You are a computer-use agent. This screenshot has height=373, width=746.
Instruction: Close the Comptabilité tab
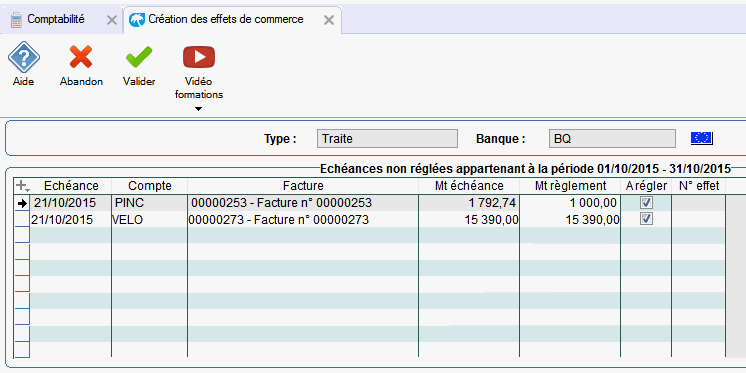(111, 20)
